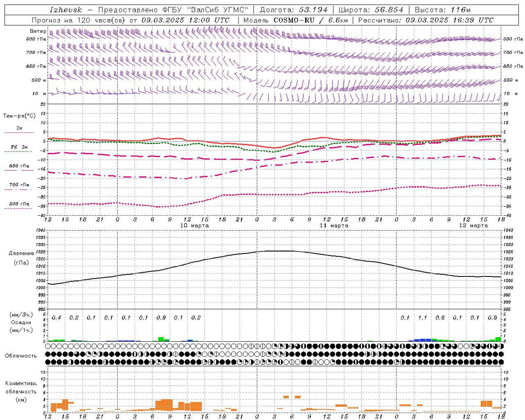Click the 500 гПа dotted temperature legend line
Image resolution: width=525 pixels, height=420 pixels.
click(x=18, y=208)
